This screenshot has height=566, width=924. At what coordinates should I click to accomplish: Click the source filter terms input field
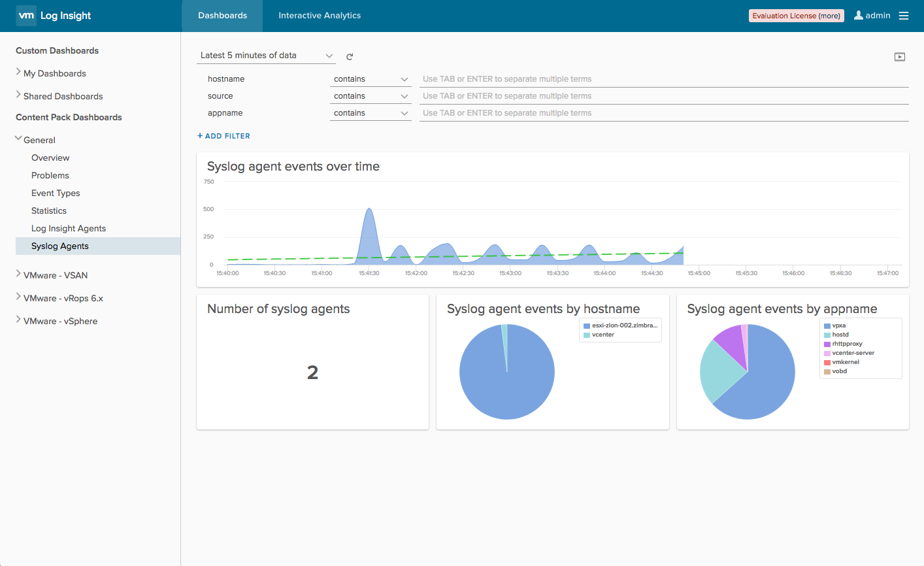click(x=664, y=96)
